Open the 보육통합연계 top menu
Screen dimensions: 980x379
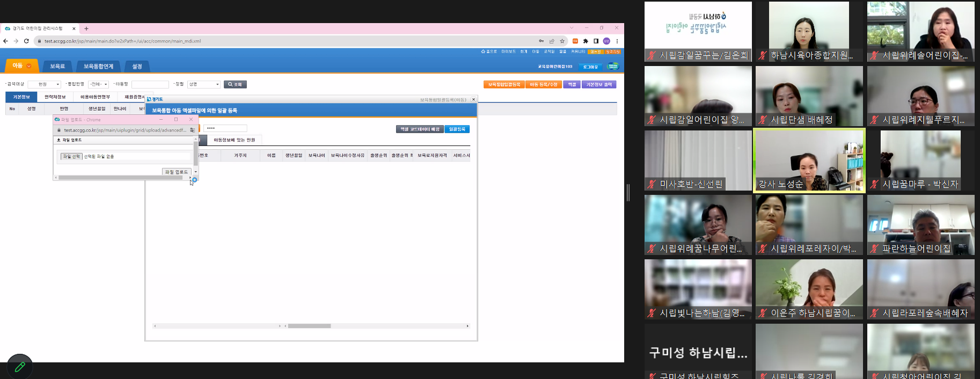98,66
